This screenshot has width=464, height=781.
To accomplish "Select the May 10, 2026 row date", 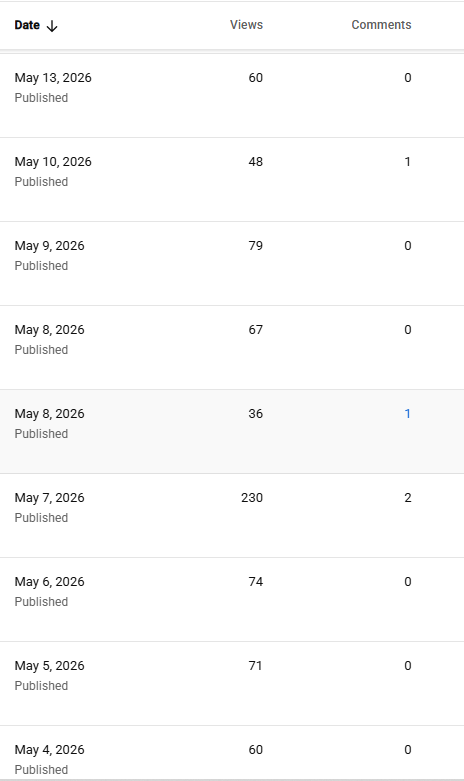I will 53,162.
